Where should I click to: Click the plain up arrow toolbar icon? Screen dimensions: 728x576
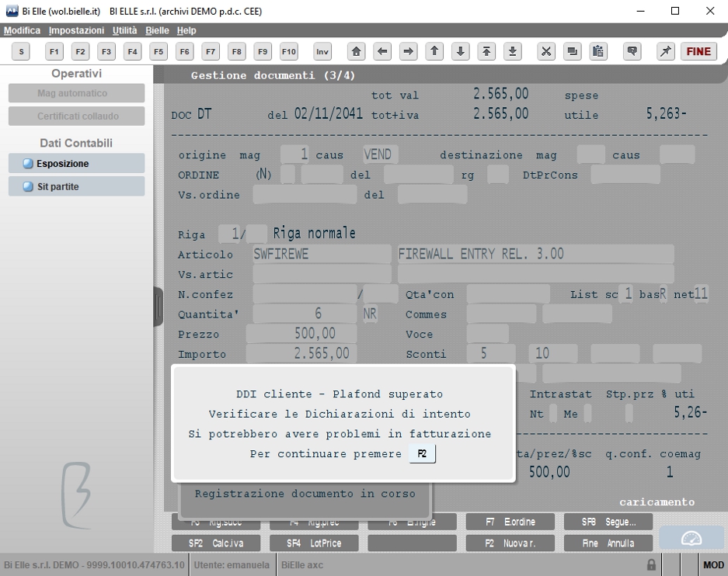(x=434, y=51)
